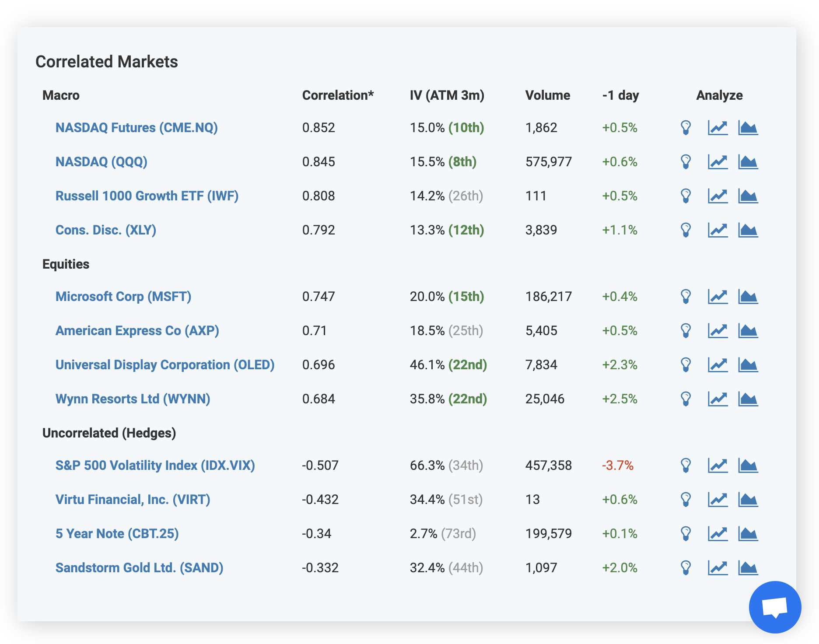The width and height of the screenshot is (819, 644).
Task: Open Russell 1000 Growth ETF (IWF) link
Action: [147, 196]
